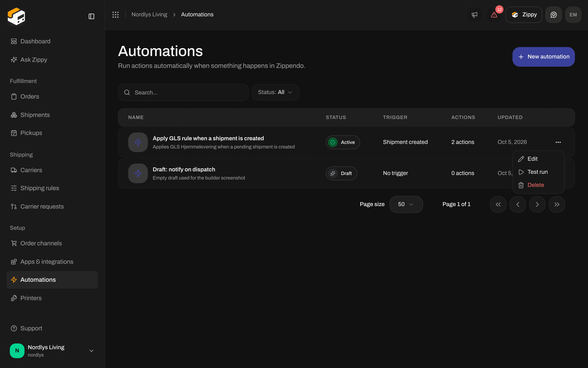Open Order channels in the sidebar
The image size is (588, 368).
click(52, 243)
